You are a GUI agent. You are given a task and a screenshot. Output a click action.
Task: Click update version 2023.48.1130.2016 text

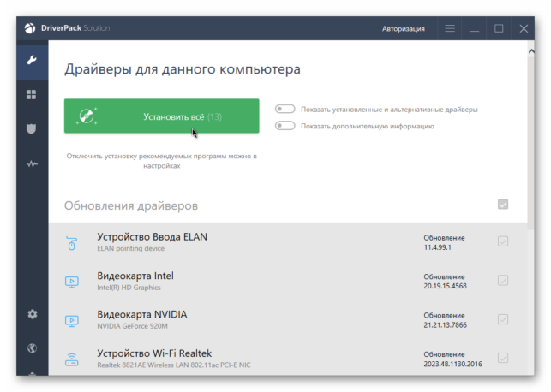(x=453, y=364)
